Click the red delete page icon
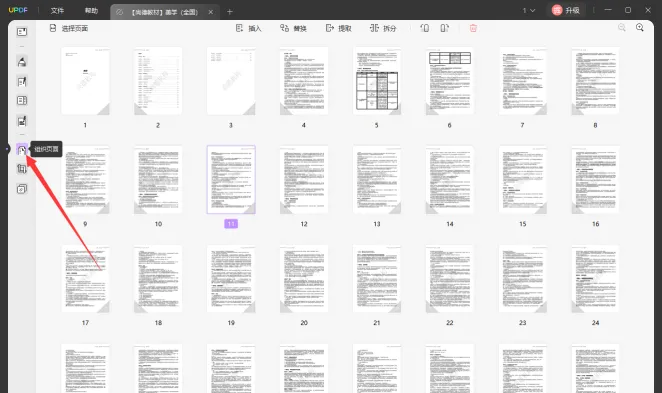Viewport: 662px width, 393px height. (473, 28)
